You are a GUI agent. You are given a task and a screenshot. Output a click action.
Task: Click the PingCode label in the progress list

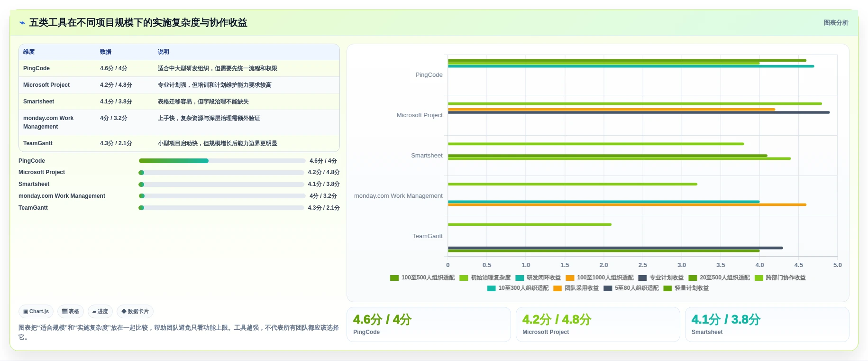32,161
